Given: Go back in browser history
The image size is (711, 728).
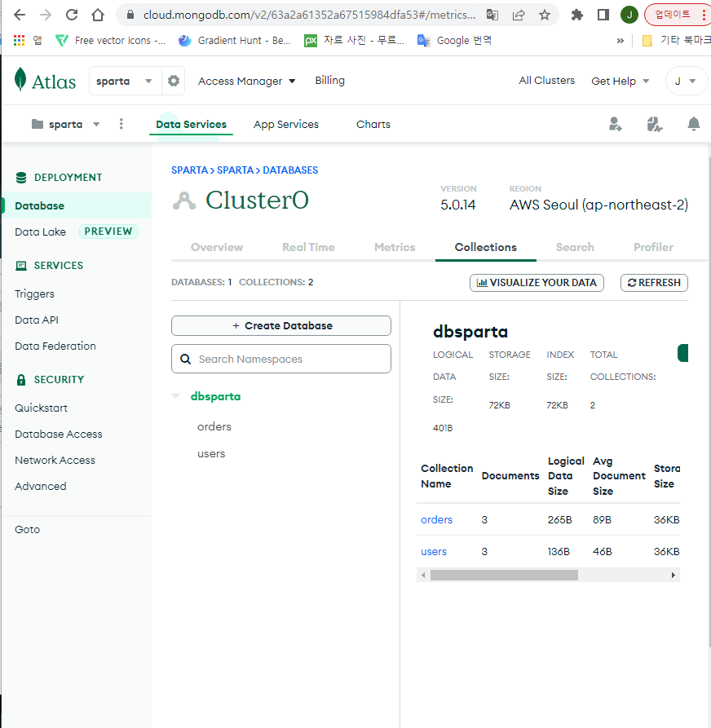Looking at the screenshot, I should coord(20,15).
